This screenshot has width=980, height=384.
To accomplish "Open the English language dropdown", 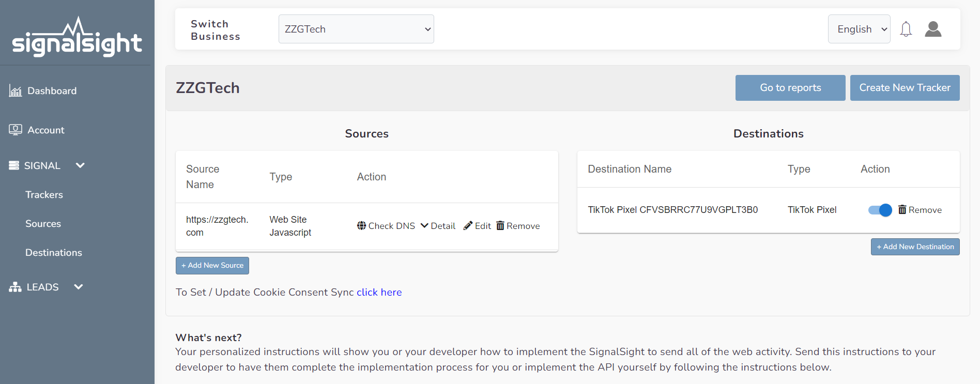I will [x=859, y=29].
